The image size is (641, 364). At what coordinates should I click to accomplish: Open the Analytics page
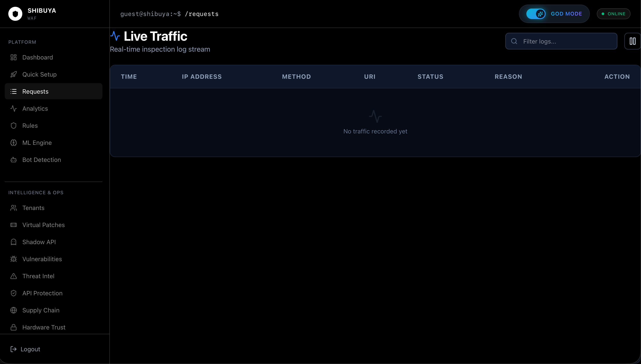(35, 108)
